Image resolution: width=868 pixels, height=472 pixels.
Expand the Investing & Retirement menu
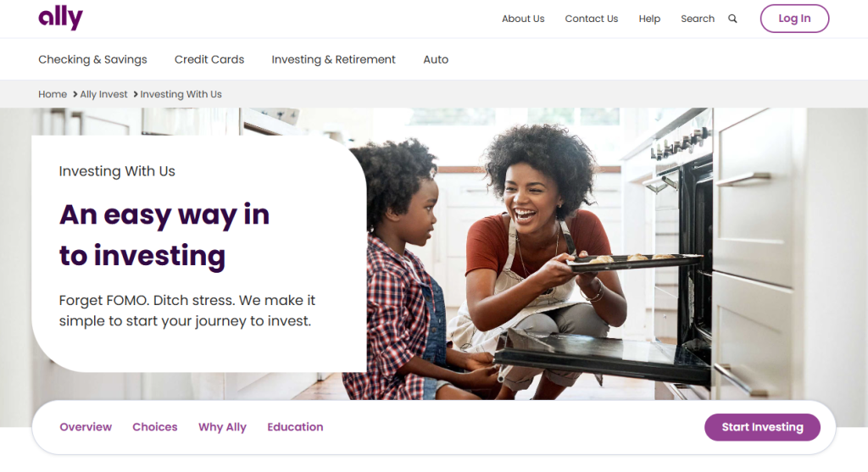click(333, 59)
